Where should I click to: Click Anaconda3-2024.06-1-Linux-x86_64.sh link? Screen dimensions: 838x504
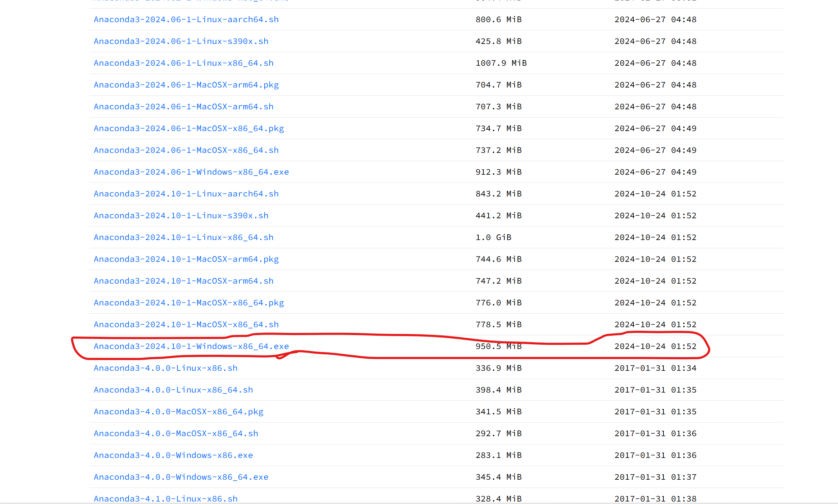click(183, 63)
